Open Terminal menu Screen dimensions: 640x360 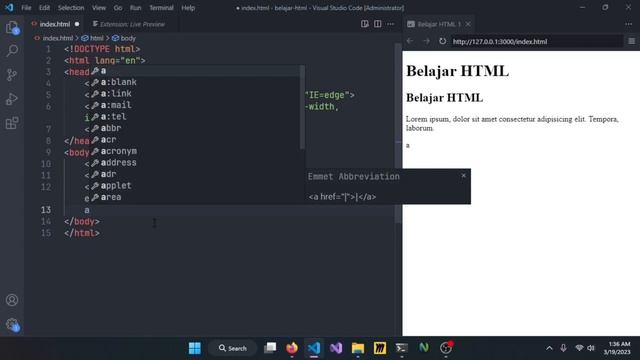161,8
